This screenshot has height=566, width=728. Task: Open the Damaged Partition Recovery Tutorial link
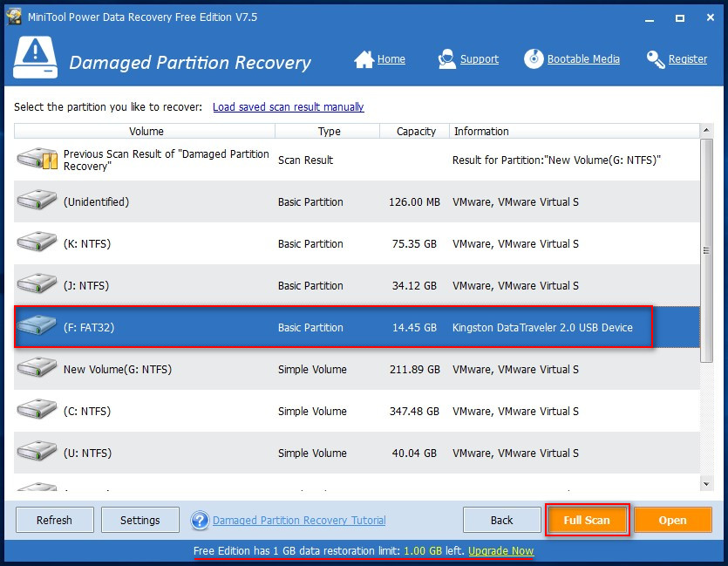tap(299, 521)
